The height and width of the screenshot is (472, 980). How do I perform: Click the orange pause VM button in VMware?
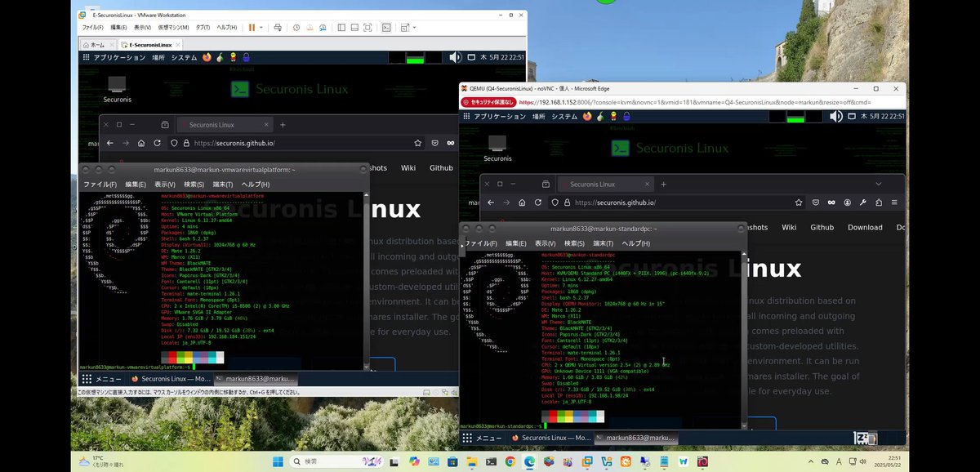click(252, 27)
